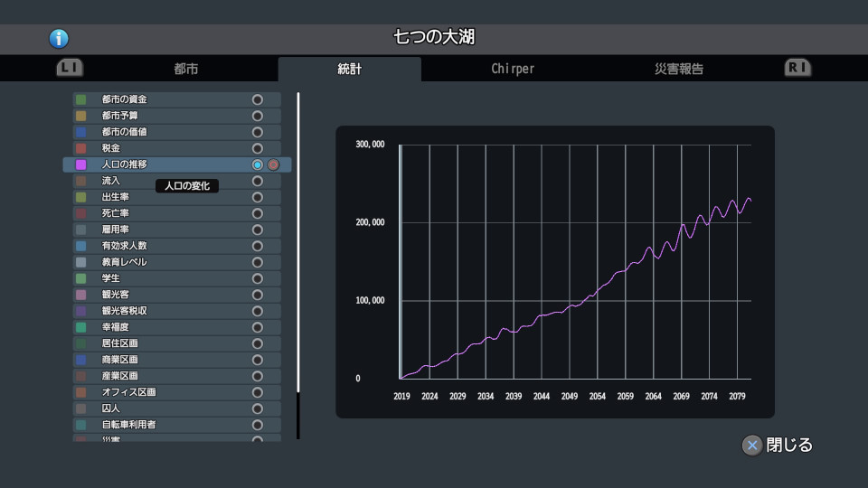The height and width of the screenshot is (488, 868).
Task: Click the 閉じる close label
Action: tap(789, 446)
